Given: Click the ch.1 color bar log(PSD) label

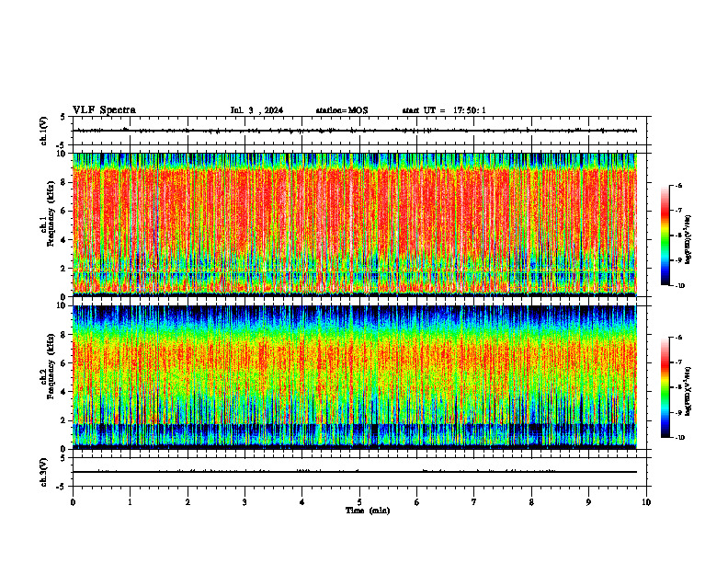Looking at the screenshot, I should tap(688, 239).
